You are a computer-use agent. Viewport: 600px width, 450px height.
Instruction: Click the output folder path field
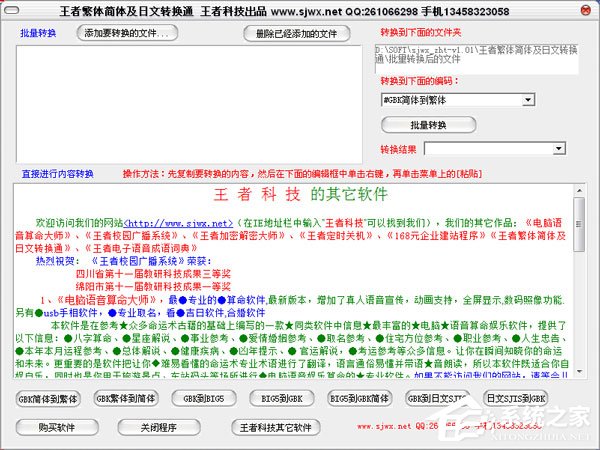click(x=476, y=59)
